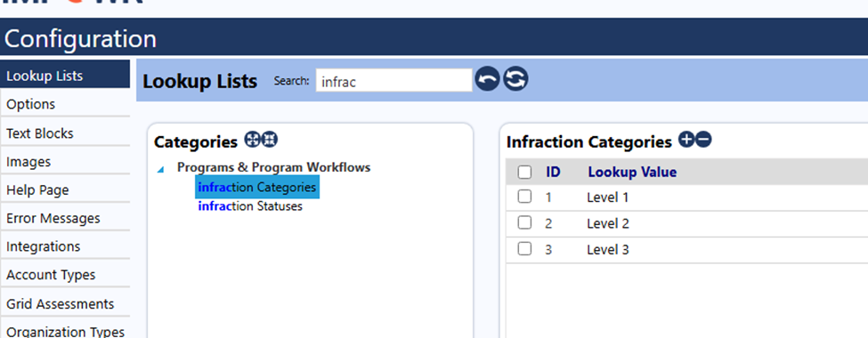Viewport: 868px width, 338px height.
Task: Expand all categories icon
Action: 252,140
